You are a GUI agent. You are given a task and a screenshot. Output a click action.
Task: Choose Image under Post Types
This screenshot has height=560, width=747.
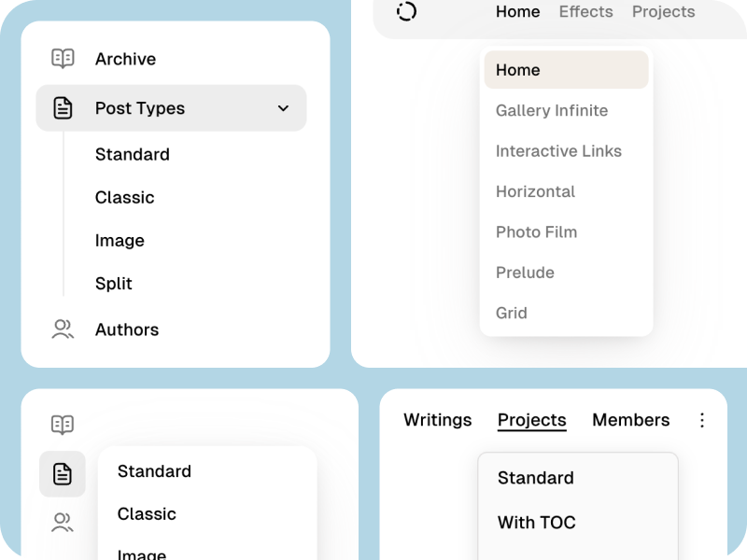coord(120,241)
